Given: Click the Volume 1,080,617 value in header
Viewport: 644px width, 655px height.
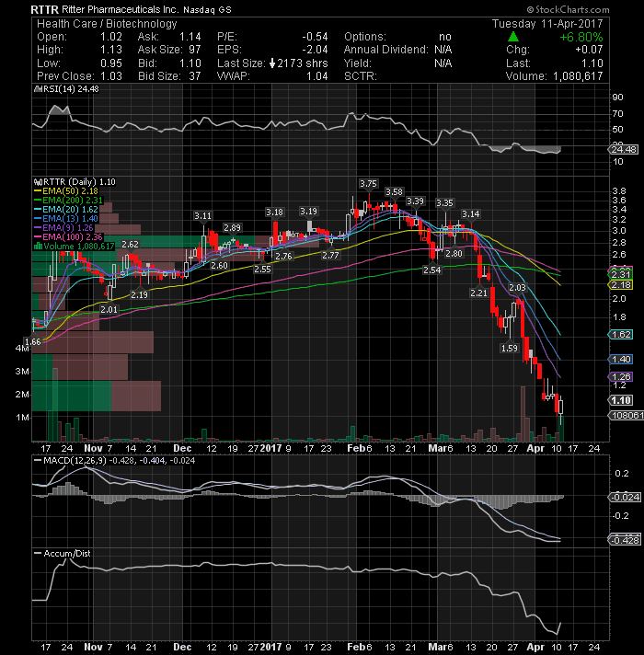Looking at the screenshot, I should point(578,76).
